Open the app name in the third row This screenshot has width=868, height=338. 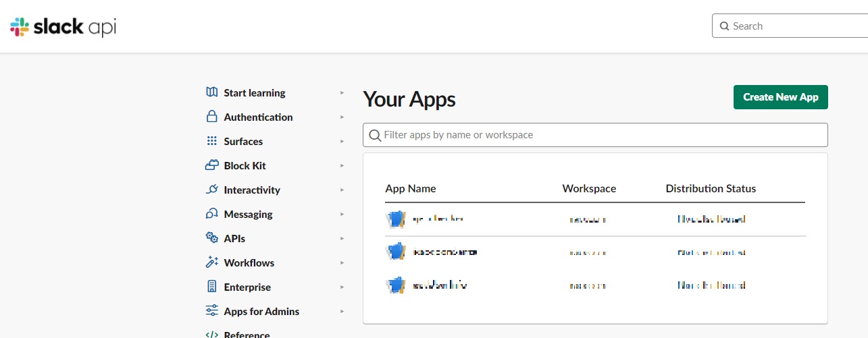pos(440,285)
